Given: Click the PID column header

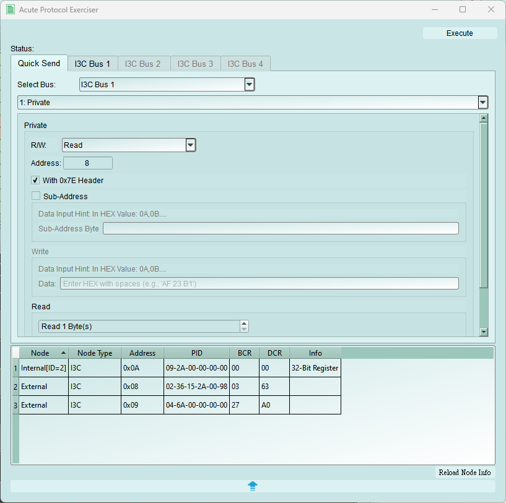Looking at the screenshot, I should [197, 353].
